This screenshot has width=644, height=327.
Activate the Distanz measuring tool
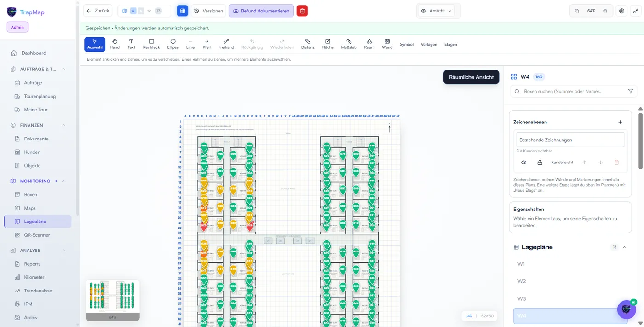[x=308, y=44]
